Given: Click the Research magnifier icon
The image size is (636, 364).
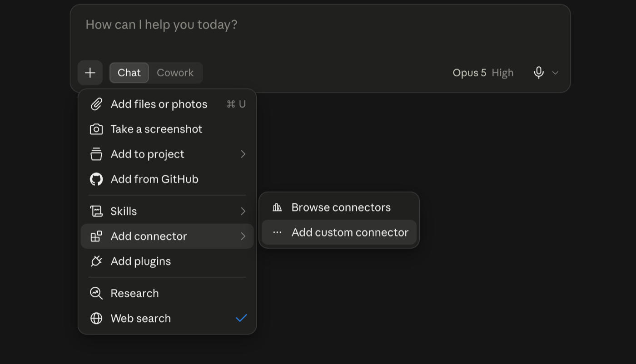Looking at the screenshot, I should pos(96,293).
